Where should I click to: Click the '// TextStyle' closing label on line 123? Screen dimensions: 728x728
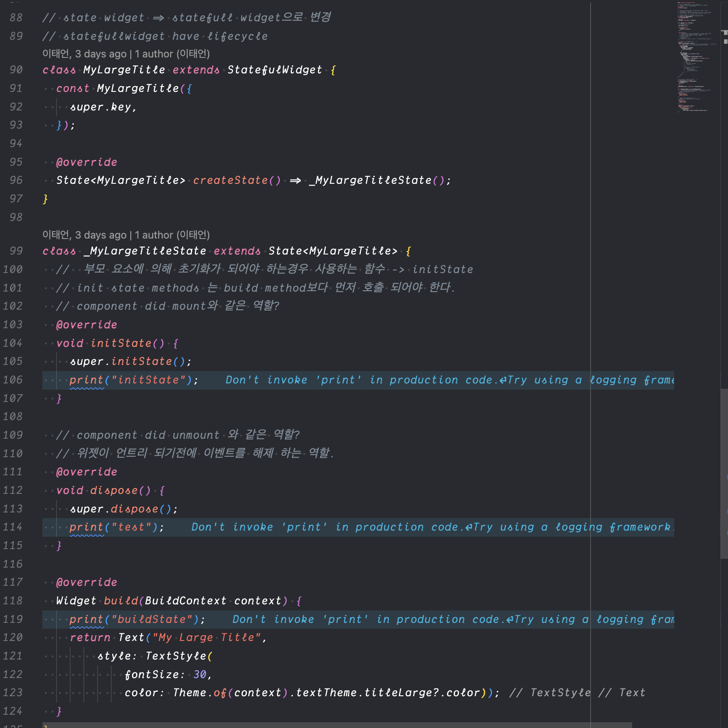click(x=550, y=693)
